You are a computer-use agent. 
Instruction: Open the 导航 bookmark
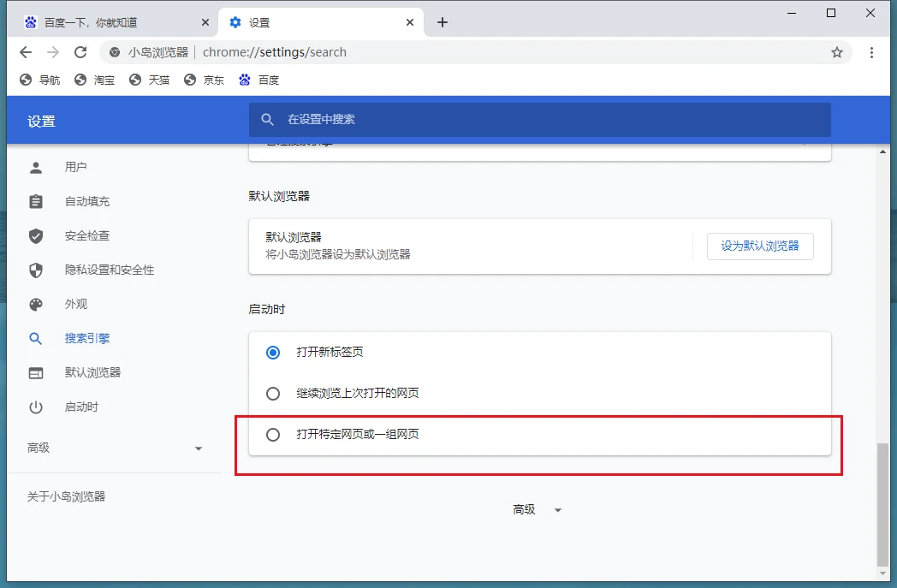40,80
